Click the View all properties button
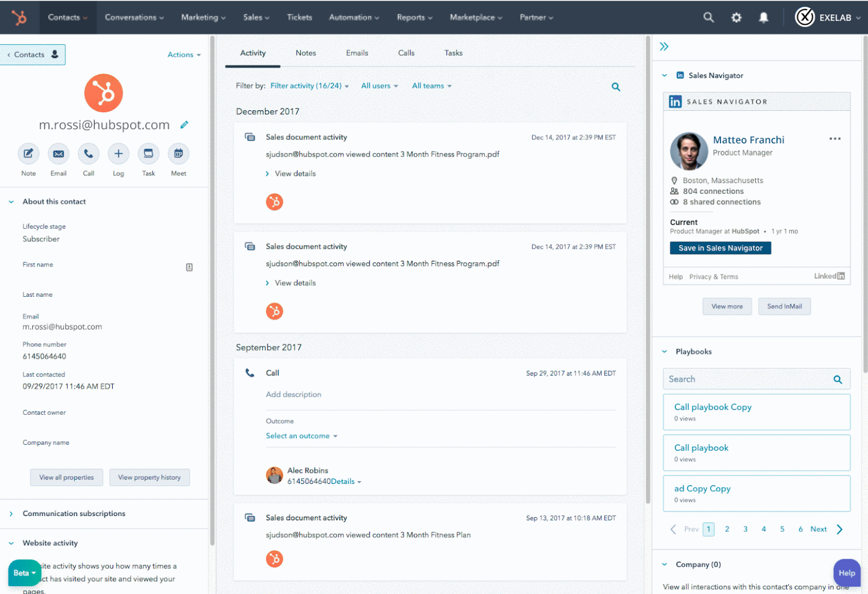This screenshot has width=868, height=594. pos(66,478)
